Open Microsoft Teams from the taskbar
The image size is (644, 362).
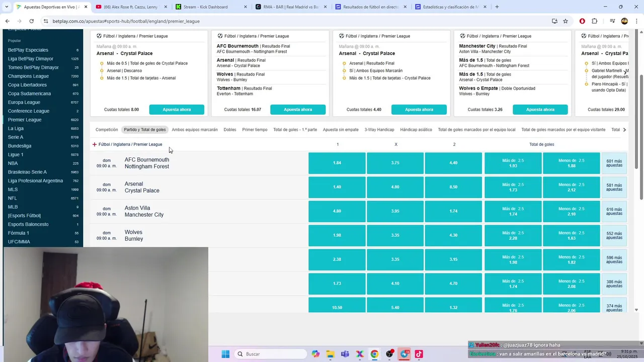tap(345, 354)
